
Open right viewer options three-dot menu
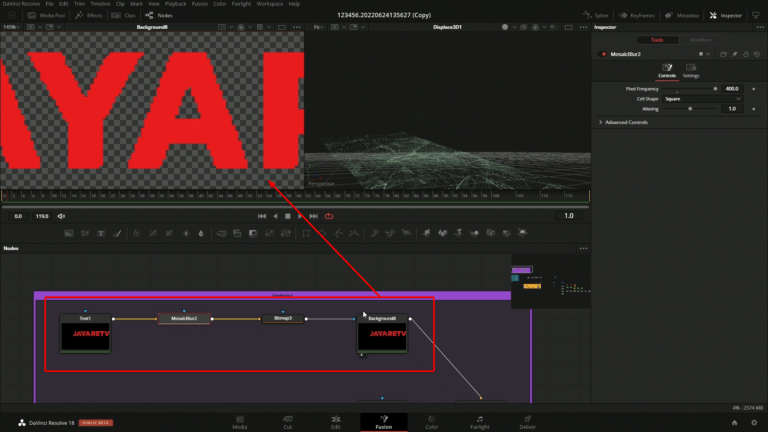click(583, 27)
